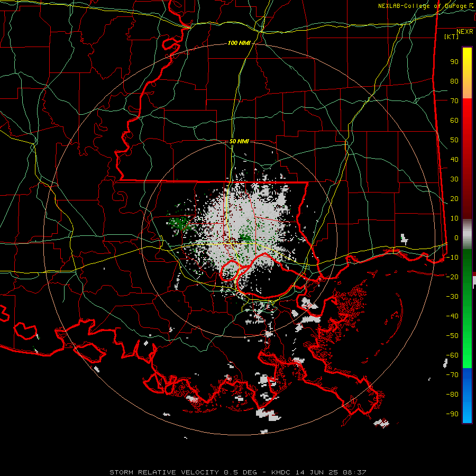
Task: Click the "40" value on the velocity scale
Action: tap(454, 159)
